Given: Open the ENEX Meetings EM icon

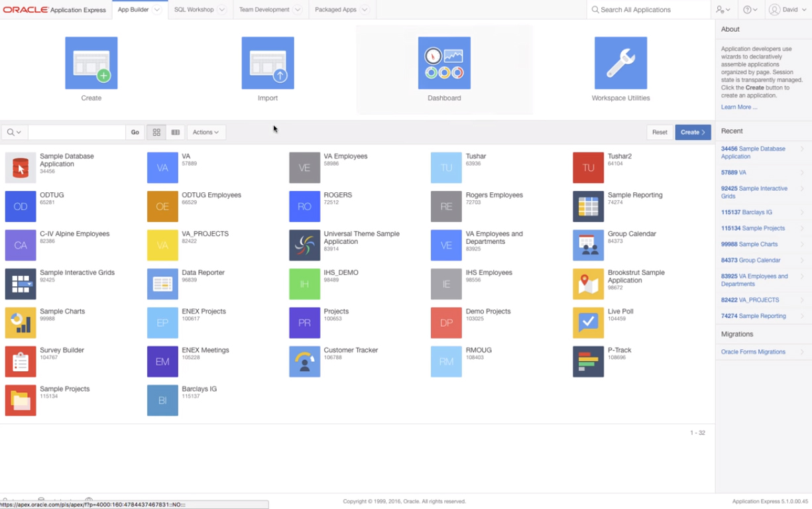Looking at the screenshot, I should (x=162, y=362).
